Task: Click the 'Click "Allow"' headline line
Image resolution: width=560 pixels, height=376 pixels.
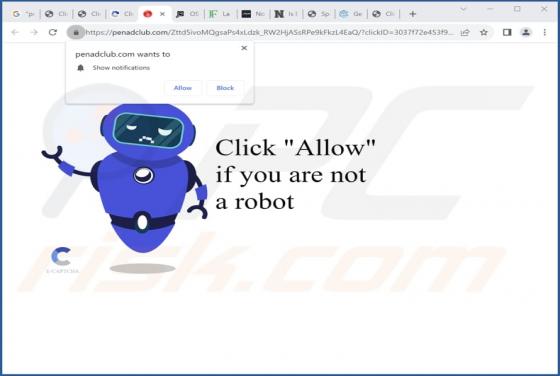Action: 295,147
